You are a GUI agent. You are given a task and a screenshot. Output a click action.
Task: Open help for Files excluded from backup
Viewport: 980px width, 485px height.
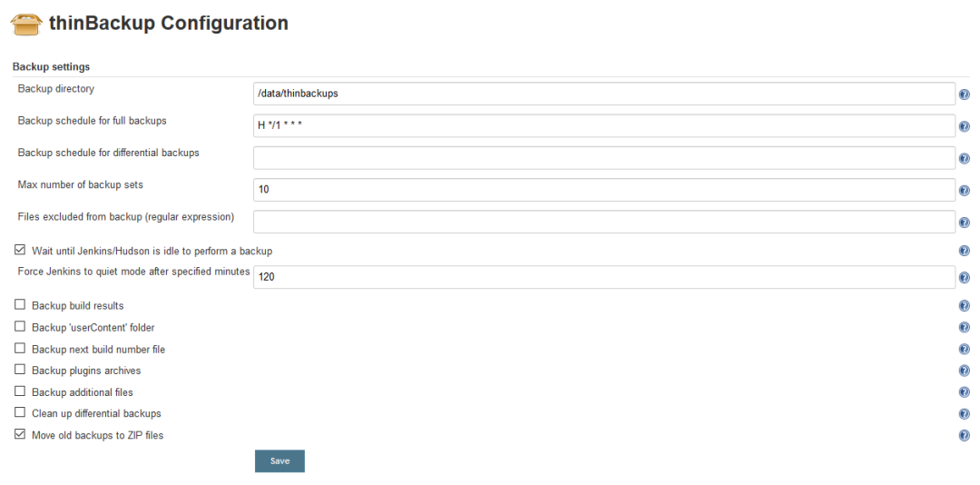[x=964, y=223]
